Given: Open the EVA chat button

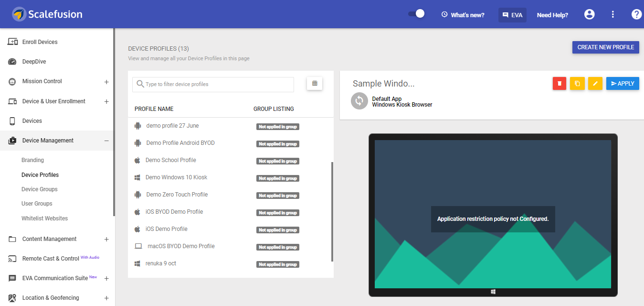Looking at the screenshot, I should [512, 15].
